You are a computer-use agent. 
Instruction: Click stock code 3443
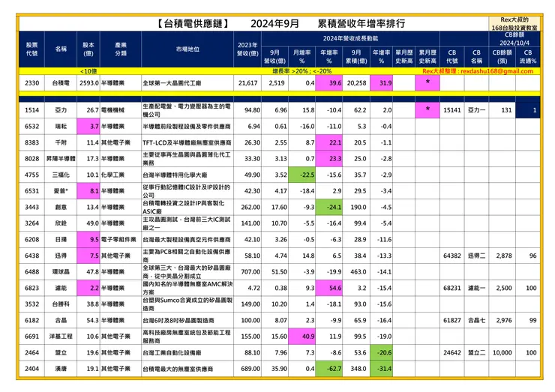pos(31,207)
